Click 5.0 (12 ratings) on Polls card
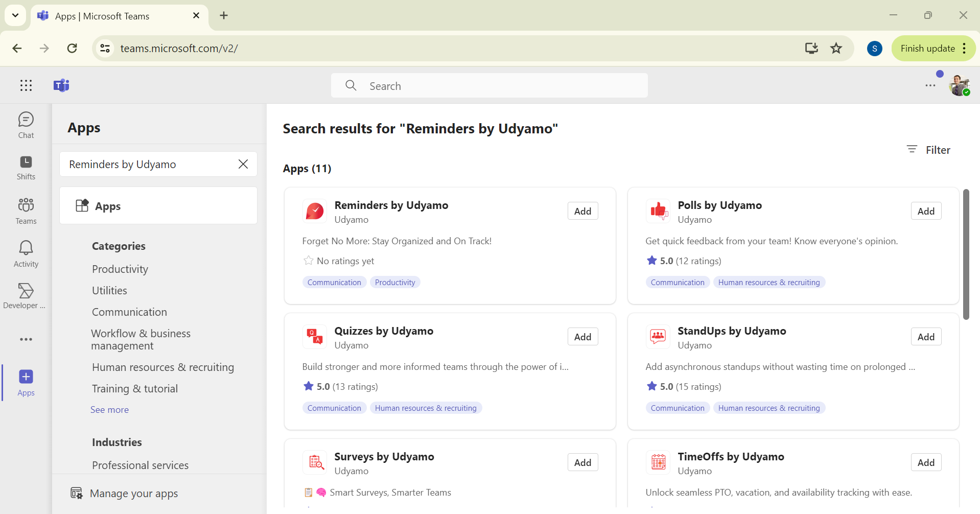 pyautogui.click(x=684, y=261)
